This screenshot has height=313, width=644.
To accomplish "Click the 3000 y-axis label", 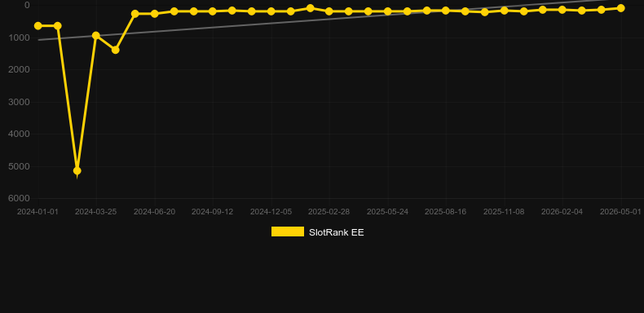I will 20,102.
